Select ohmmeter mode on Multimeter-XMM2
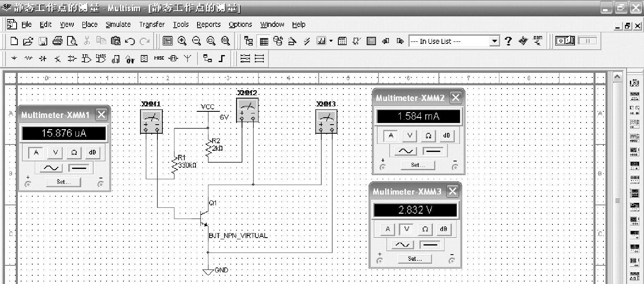This screenshot has height=284, width=644. 428,136
